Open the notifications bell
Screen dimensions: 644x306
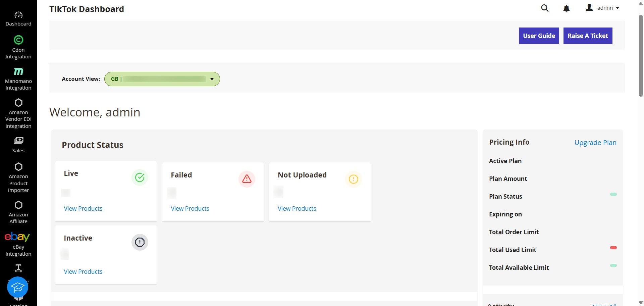tap(566, 8)
